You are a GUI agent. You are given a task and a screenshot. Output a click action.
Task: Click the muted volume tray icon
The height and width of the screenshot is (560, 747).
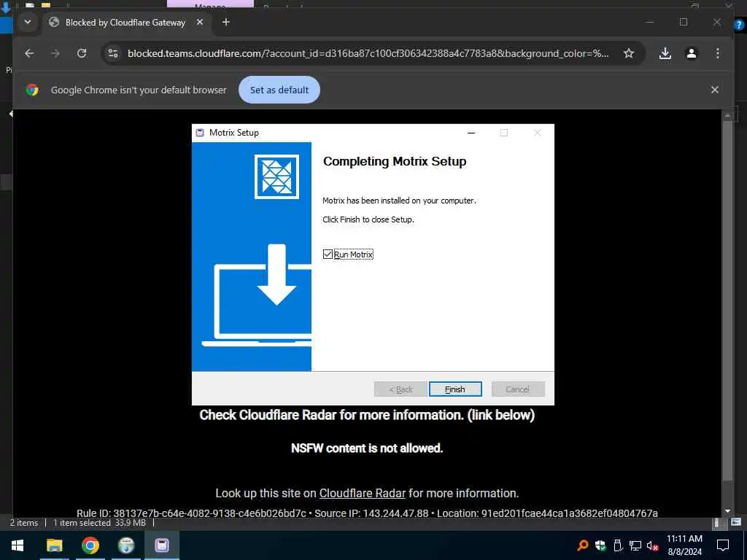coord(652,545)
